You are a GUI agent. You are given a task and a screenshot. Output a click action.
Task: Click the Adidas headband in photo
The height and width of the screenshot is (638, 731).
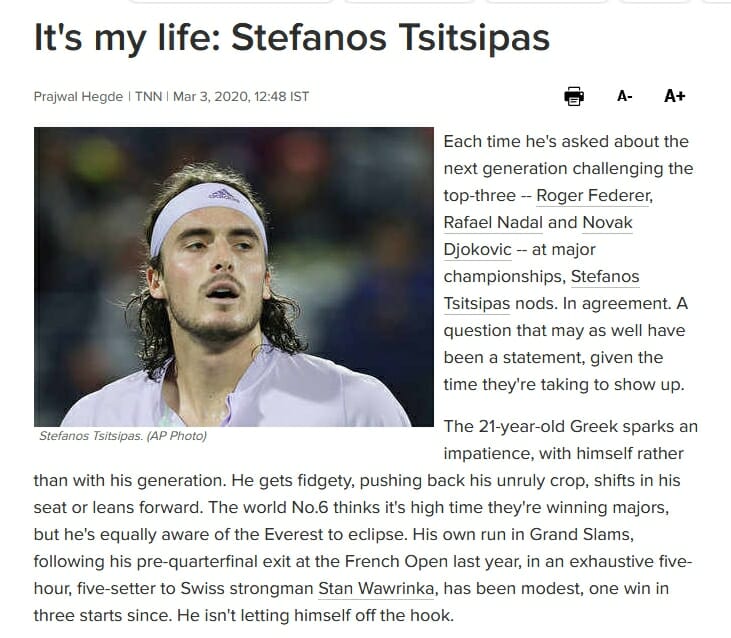coord(208,214)
